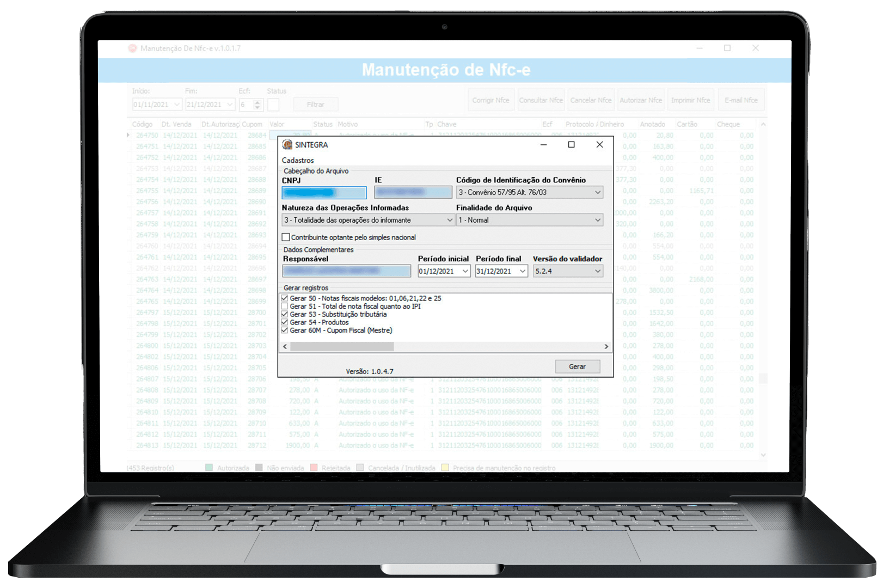Toggle Gerar 53 - Substituição tributária checkbox
This screenshot has width=883, height=588.
point(285,314)
